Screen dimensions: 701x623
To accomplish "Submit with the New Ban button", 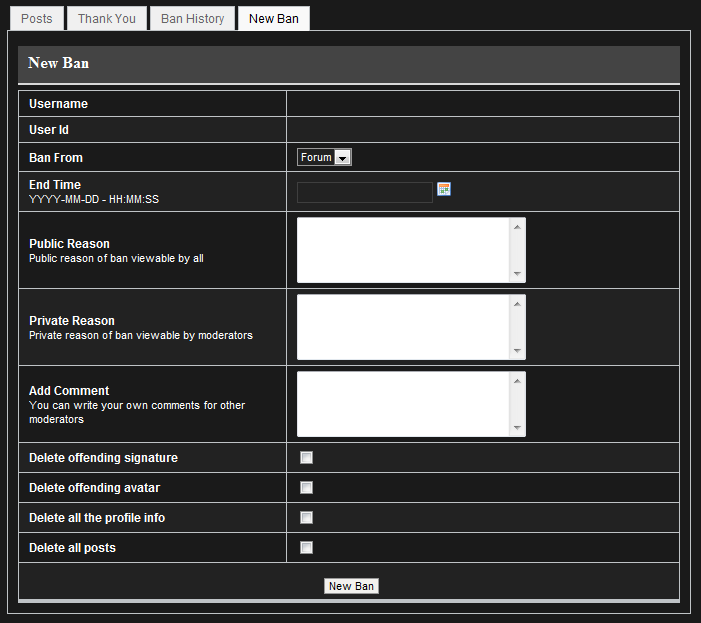I will click(x=351, y=586).
